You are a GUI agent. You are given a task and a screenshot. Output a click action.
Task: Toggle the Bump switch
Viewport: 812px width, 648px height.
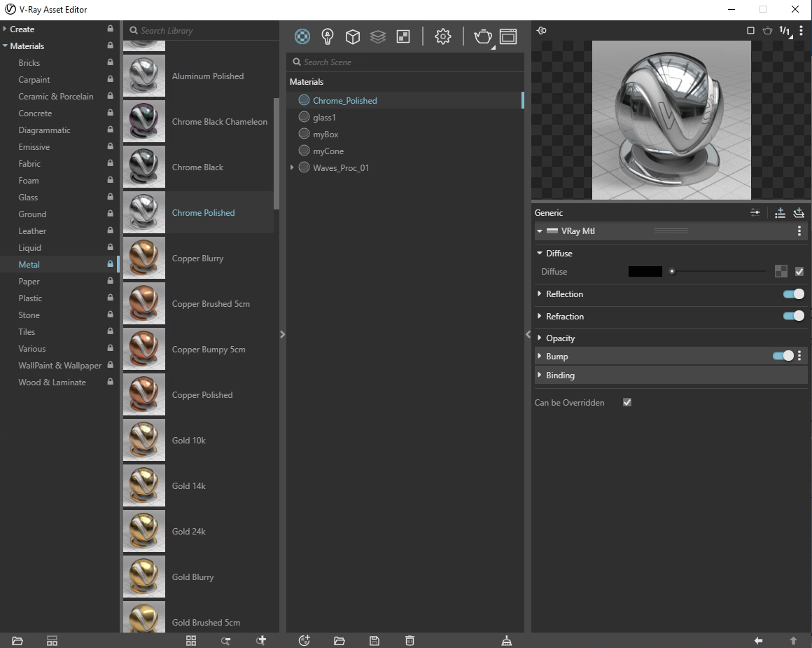click(783, 356)
